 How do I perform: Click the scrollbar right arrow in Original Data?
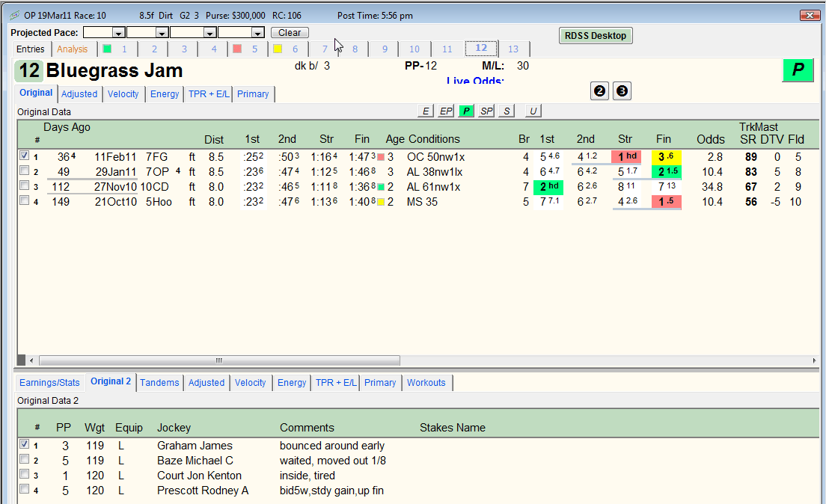(815, 360)
